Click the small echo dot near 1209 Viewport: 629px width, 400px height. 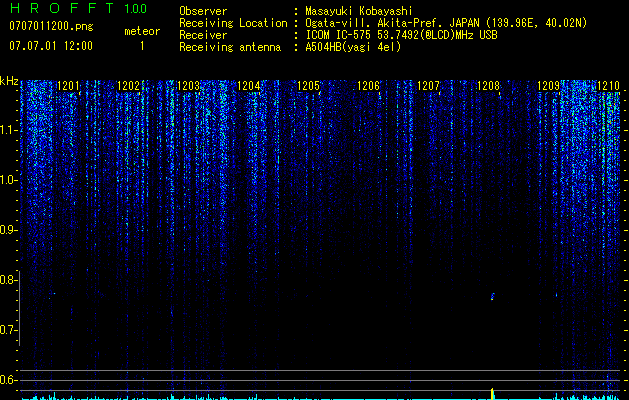click(x=556, y=295)
